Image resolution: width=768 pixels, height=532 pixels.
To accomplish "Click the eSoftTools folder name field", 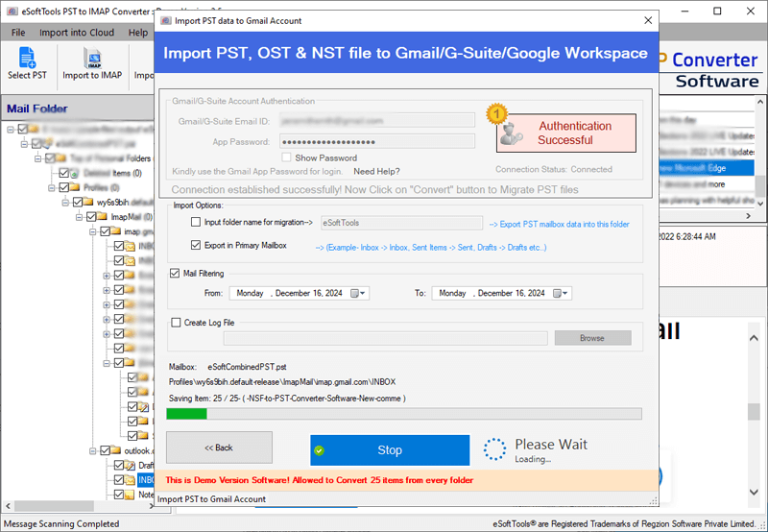I will 401,223.
